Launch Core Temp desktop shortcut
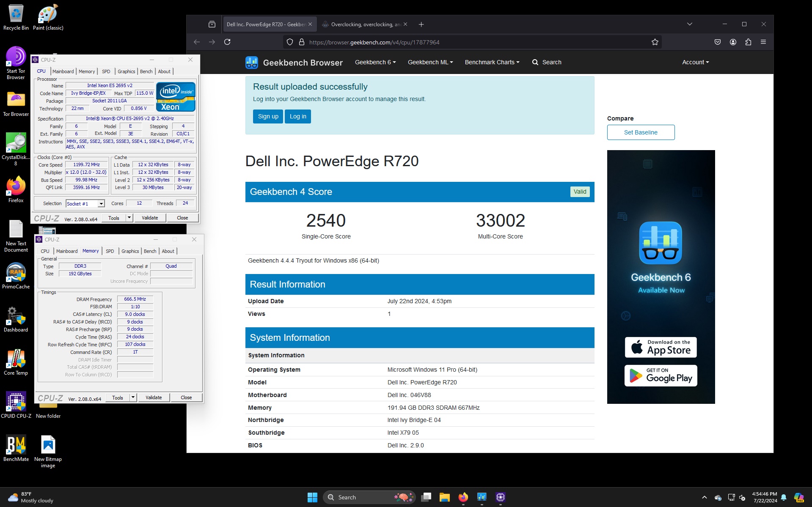 coord(16,362)
